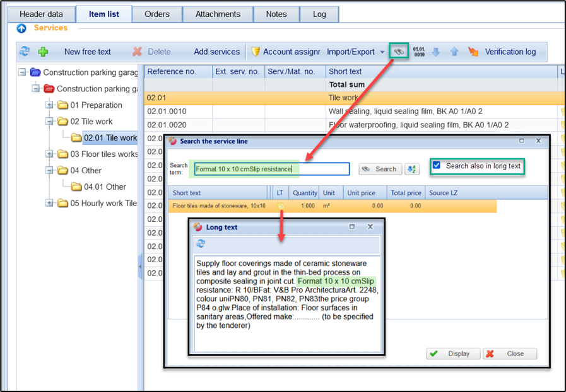
Task: Move item up with blue arrow
Action: tap(454, 52)
